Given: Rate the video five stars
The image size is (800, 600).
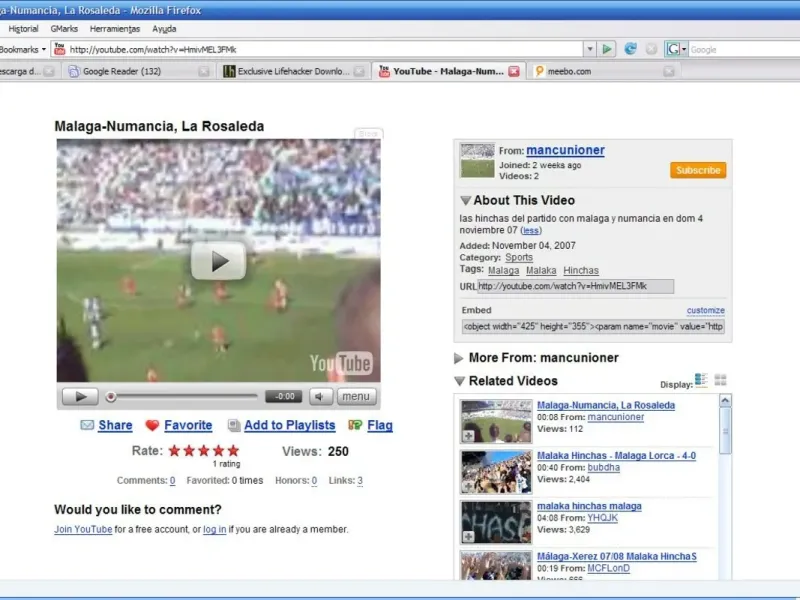Looking at the screenshot, I should [233, 451].
